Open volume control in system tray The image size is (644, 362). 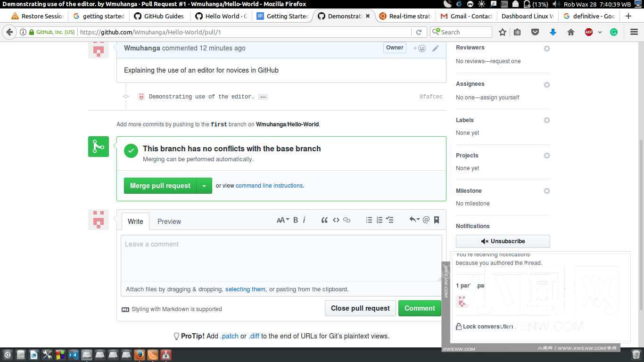point(556,4)
